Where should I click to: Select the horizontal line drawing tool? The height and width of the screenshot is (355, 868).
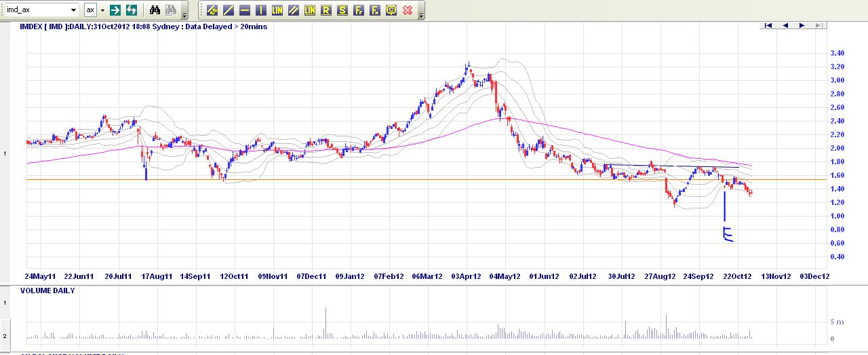[x=245, y=10]
